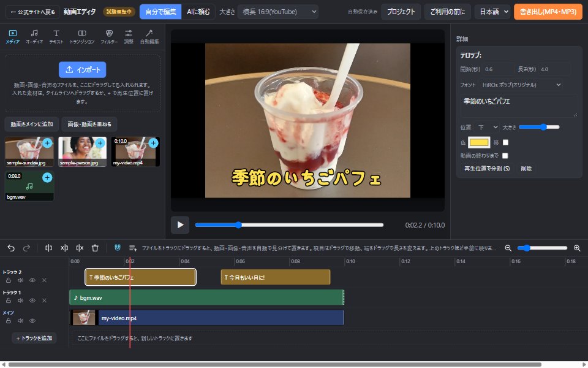
Task: Open the Text (テキスト) tab
Action: click(x=56, y=37)
